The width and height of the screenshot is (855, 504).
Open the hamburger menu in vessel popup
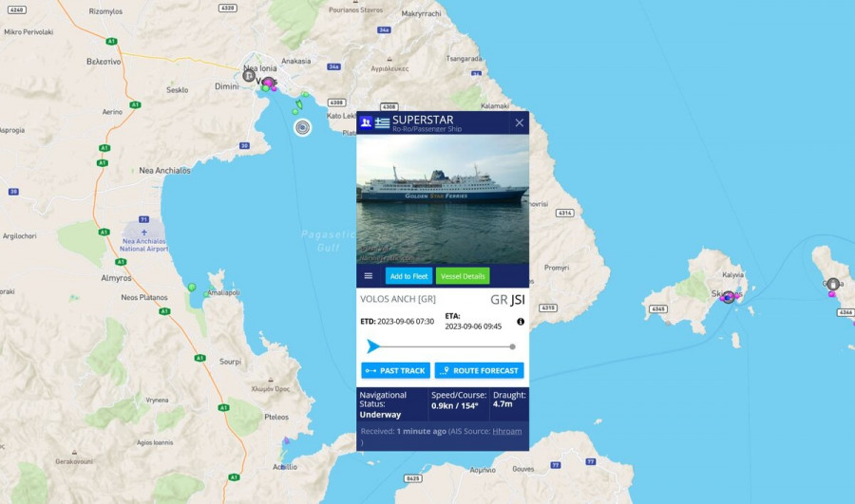click(369, 275)
